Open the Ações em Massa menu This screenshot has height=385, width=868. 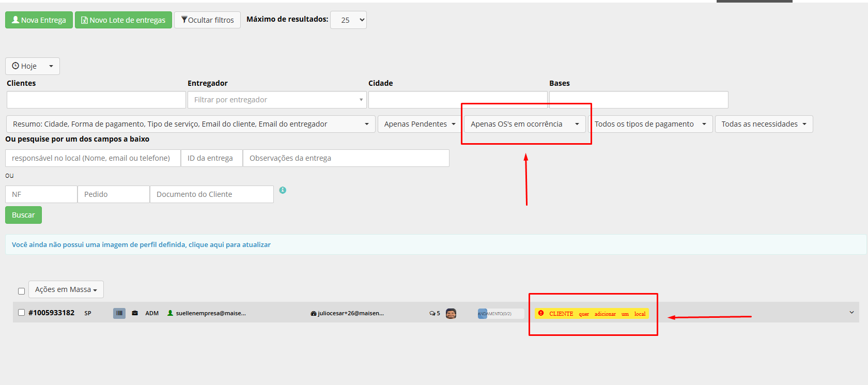tap(66, 289)
